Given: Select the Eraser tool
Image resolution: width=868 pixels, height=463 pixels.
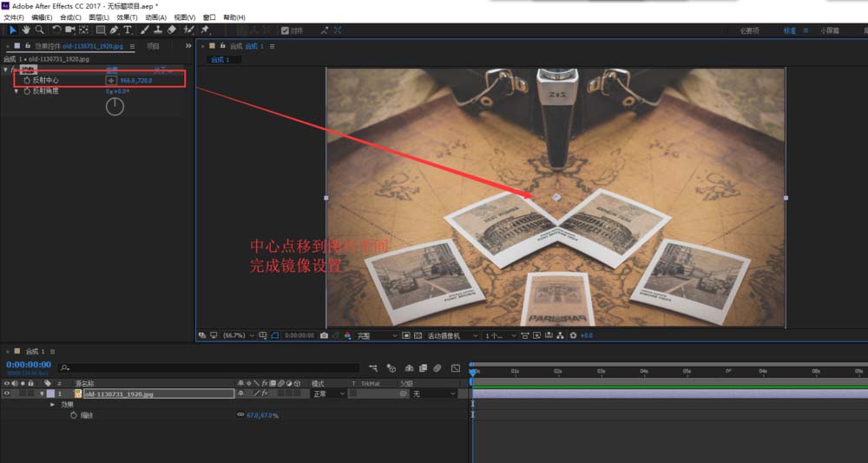Looking at the screenshot, I should point(171,30).
